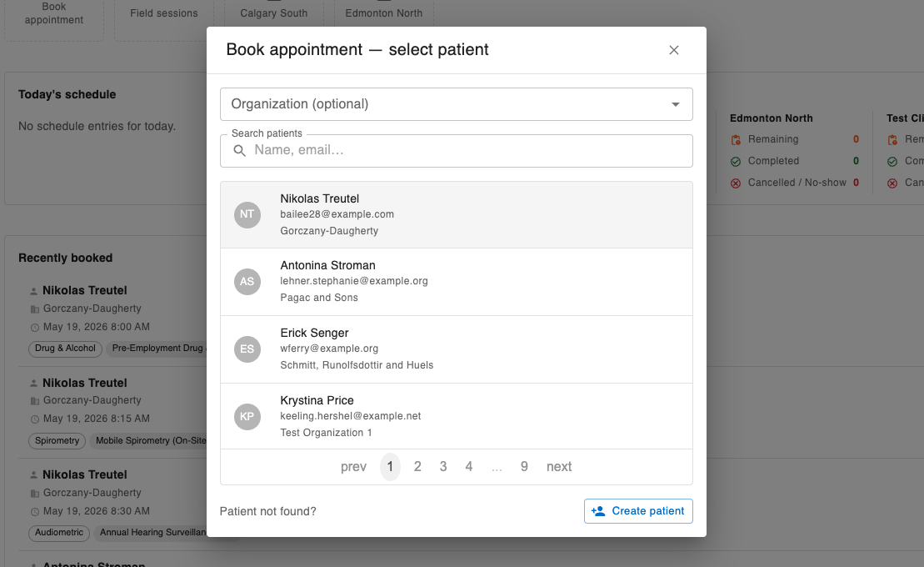The height and width of the screenshot is (567, 924).
Task: Choose patient Erick Senger
Action: point(456,349)
